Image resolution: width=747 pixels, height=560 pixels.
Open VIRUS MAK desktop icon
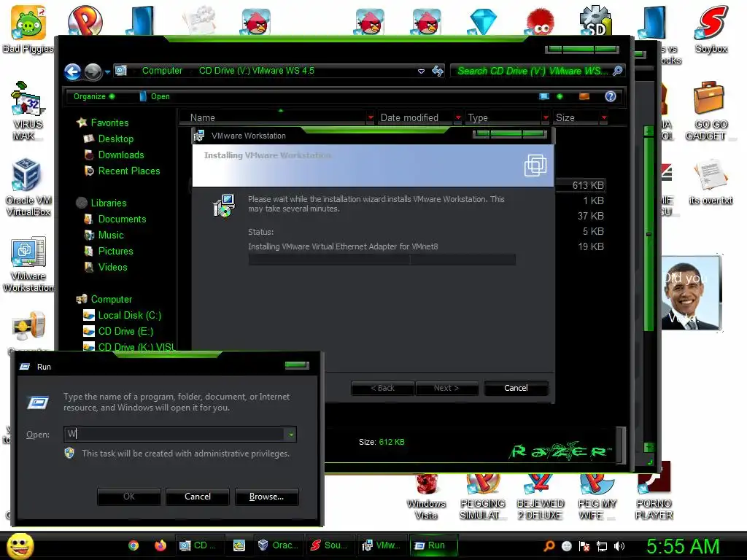coord(28,112)
